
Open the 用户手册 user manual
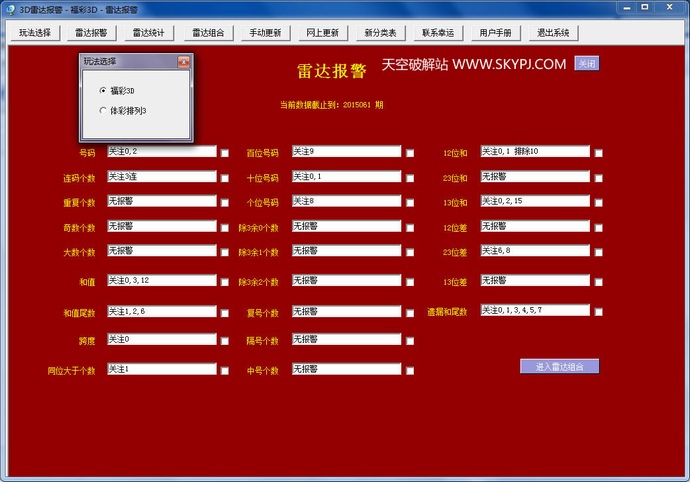[495, 33]
